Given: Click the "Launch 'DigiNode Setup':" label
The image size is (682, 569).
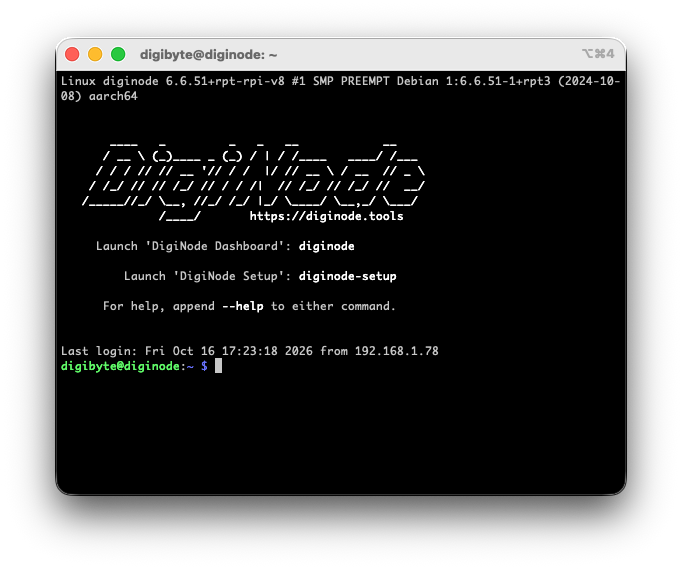Looking at the screenshot, I should click(207, 277).
